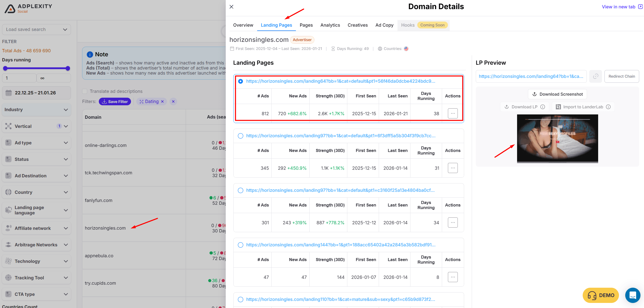Viewport: 644px width, 308px height.
Task: Close the Domain Details panel
Action: (231, 7)
